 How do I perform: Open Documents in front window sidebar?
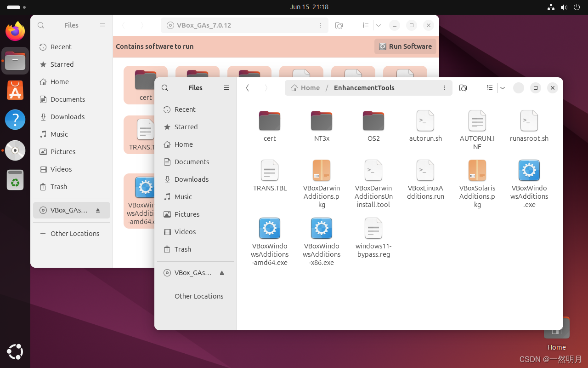196,162
